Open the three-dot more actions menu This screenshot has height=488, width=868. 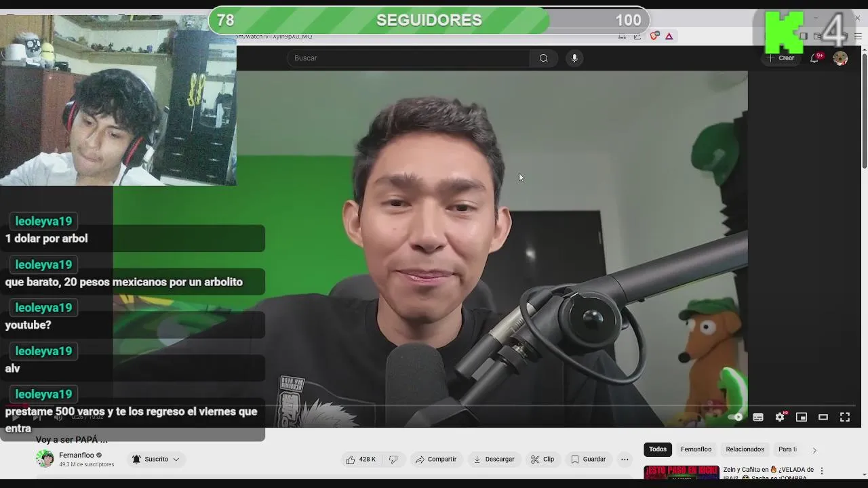pos(625,460)
